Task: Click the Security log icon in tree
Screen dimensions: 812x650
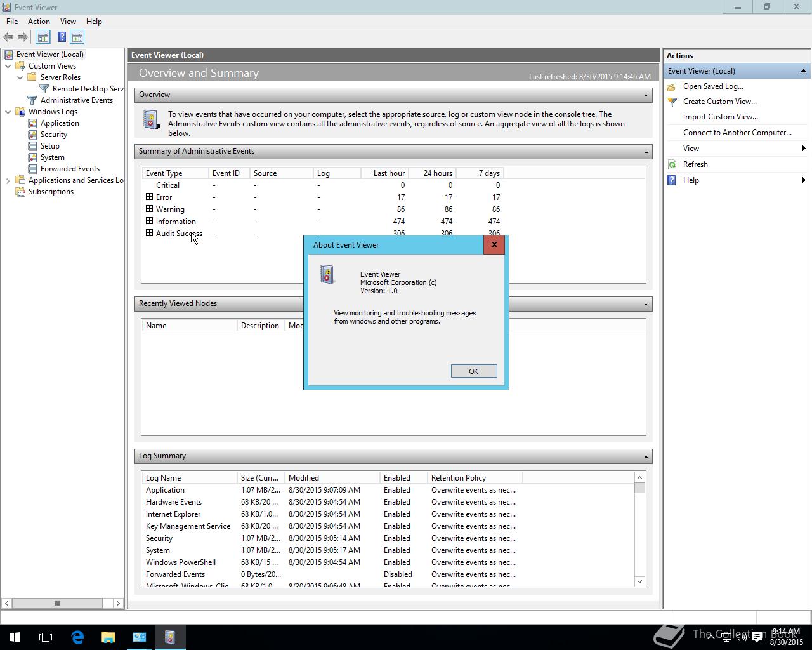Action: click(x=32, y=135)
